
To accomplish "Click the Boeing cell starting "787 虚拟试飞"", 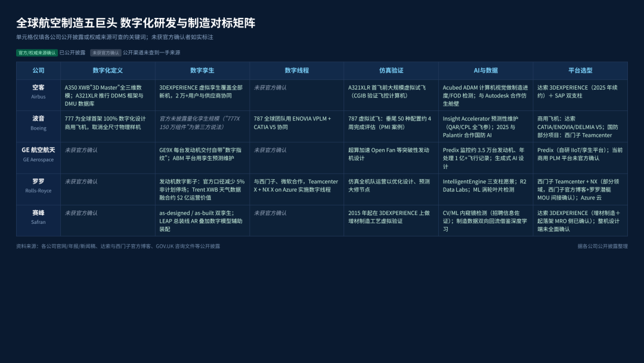I will (391, 126).
